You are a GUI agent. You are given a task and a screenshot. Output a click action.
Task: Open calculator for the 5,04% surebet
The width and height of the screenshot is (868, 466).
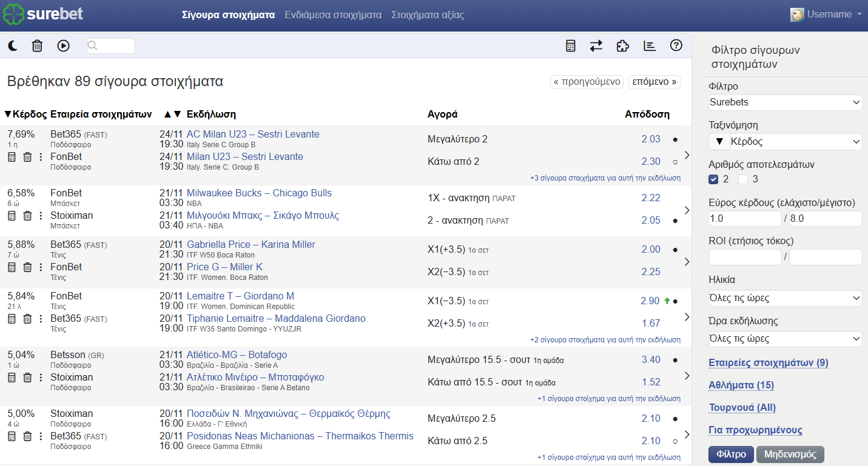(12, 378)
